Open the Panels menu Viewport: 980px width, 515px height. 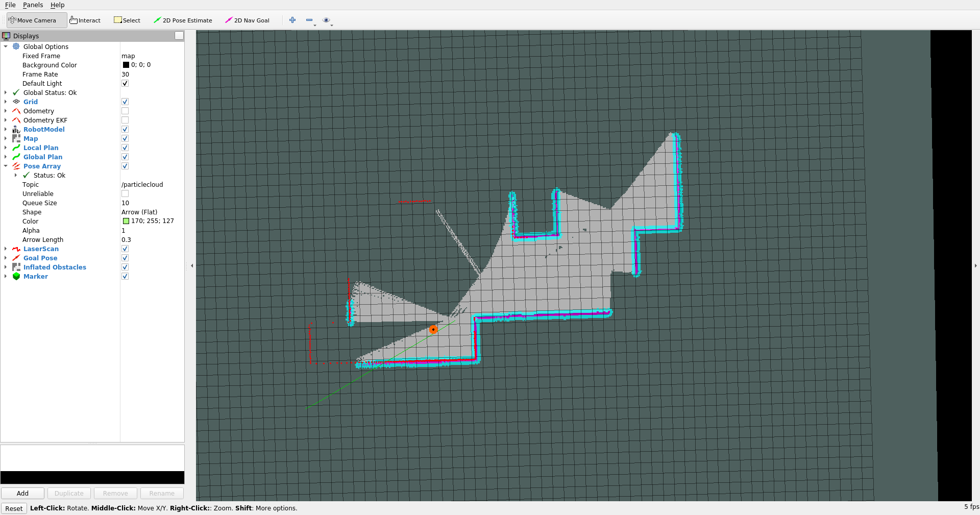coord(33,5)
